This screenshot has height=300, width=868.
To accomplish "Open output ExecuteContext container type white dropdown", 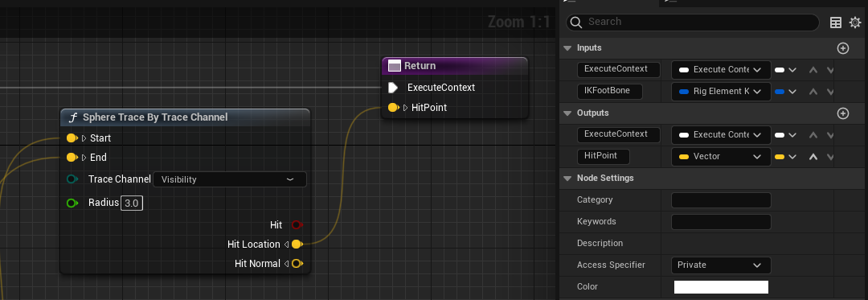I will point(785,134).
